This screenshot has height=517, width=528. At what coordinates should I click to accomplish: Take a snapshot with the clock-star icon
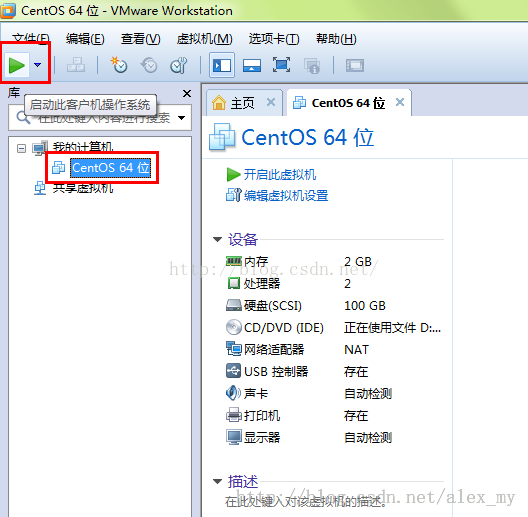[x=119, y=65]
